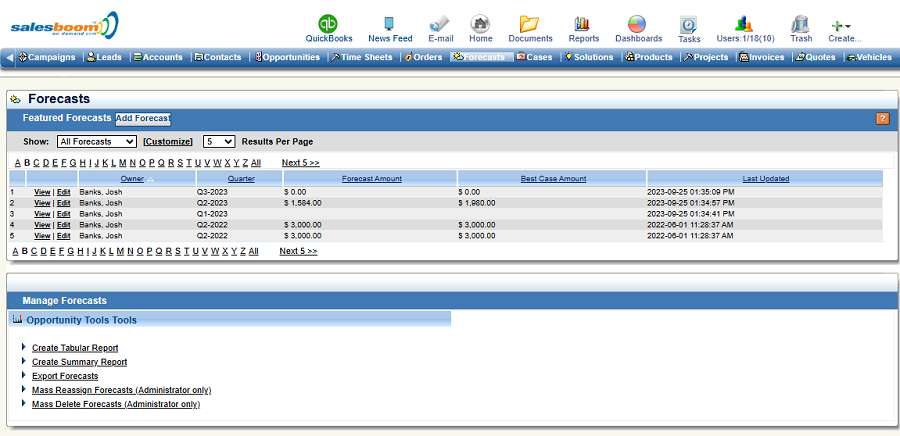
Task: Click the Add Forecast button
Action: (143, 118)
